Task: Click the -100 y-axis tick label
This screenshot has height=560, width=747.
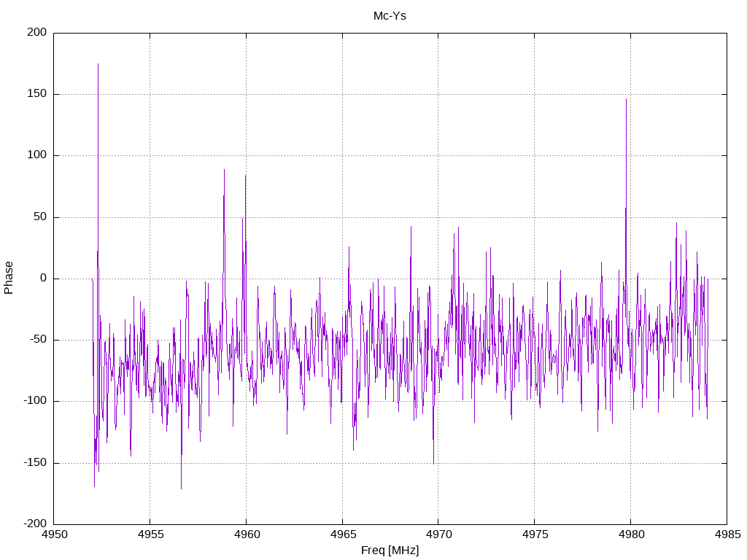Action: pos(35,401)
